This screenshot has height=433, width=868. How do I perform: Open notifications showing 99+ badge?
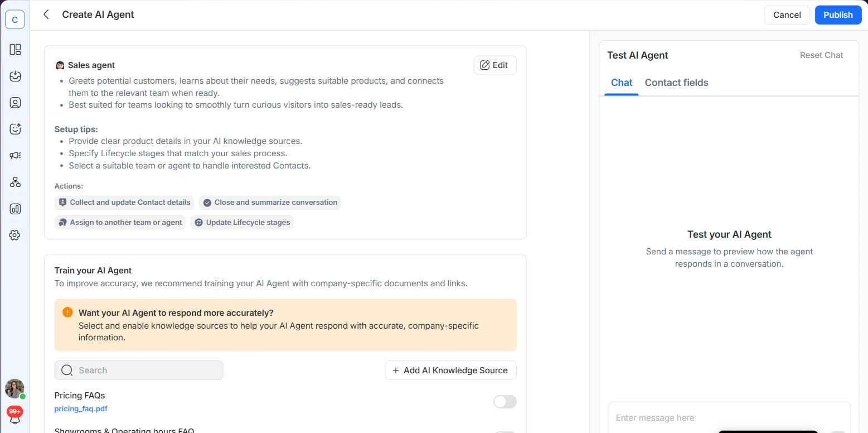pos(14,413)
